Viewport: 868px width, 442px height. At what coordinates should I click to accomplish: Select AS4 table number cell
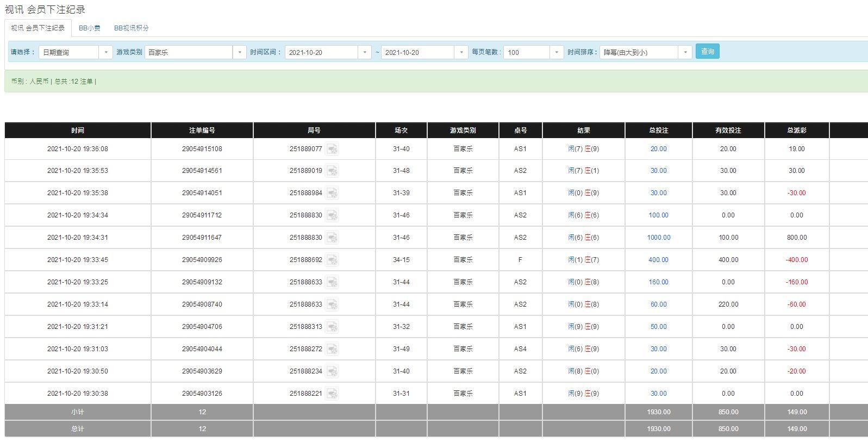(x=520, y=349)
